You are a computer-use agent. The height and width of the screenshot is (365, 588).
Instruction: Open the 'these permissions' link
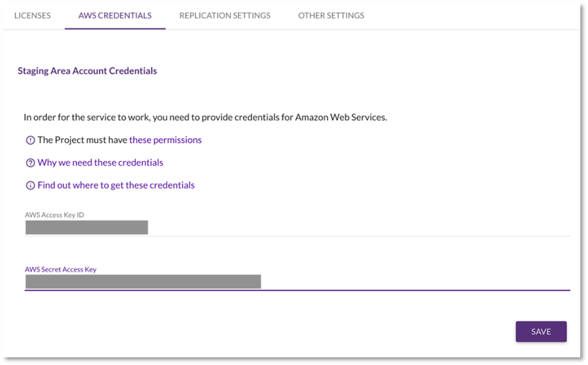166,139
